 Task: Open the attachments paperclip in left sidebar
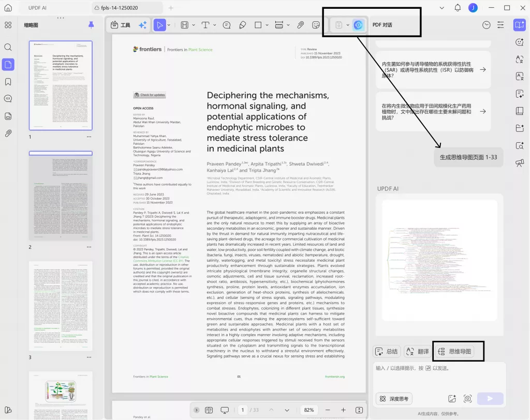point(8,133)
